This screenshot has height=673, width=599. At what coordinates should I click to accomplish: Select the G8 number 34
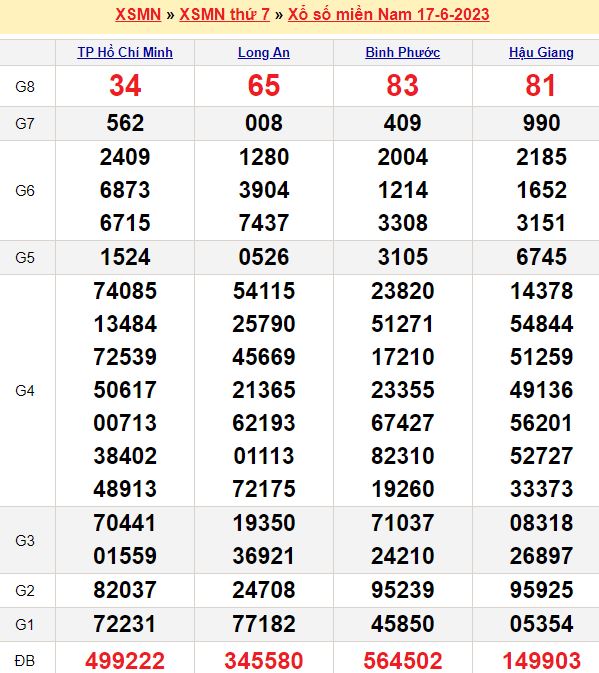click(125, 85)
